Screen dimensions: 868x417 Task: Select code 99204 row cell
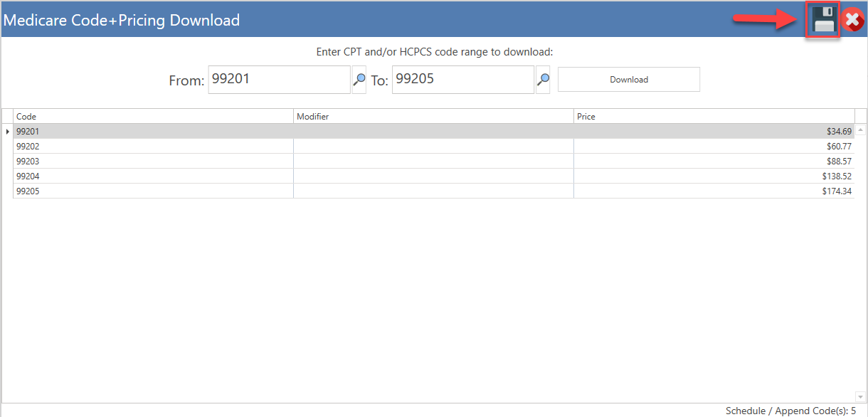(153, 176)
